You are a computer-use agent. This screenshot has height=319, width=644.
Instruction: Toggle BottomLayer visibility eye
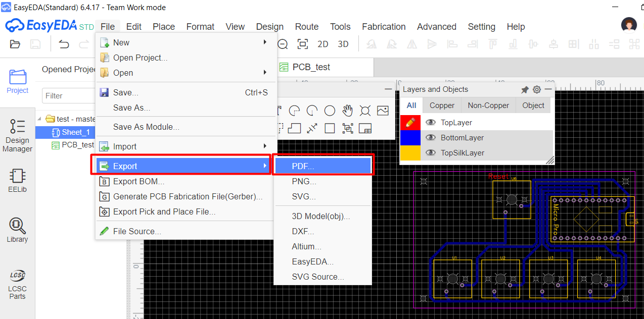(431, 138)
